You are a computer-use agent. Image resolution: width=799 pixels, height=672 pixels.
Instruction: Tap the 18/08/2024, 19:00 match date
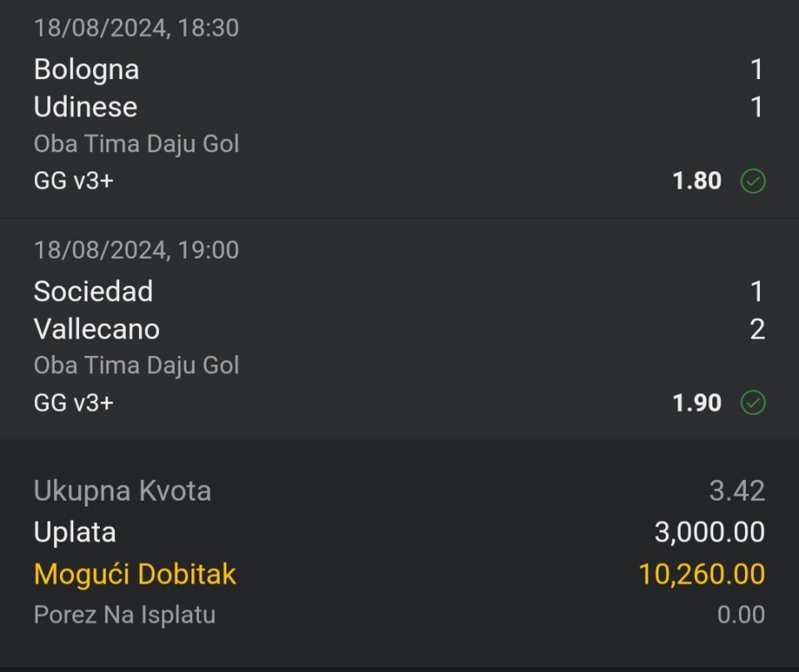click(x=136, y=250)
